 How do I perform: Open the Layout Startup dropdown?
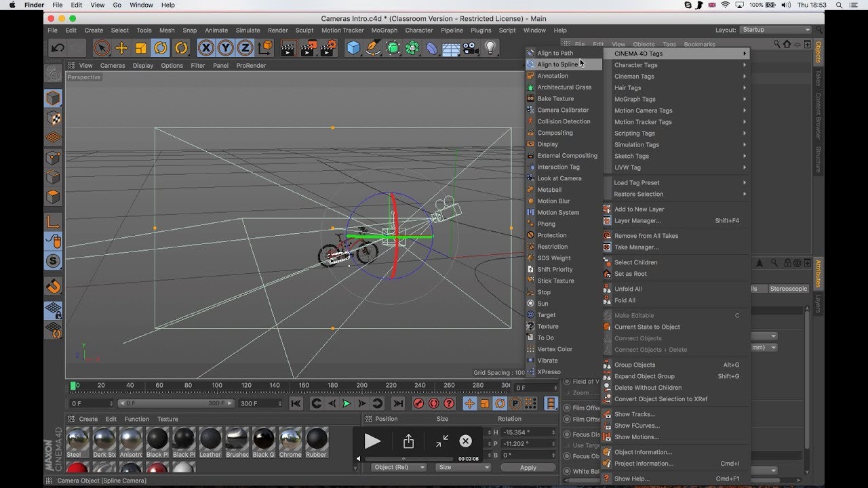click(x=775, y=30)
